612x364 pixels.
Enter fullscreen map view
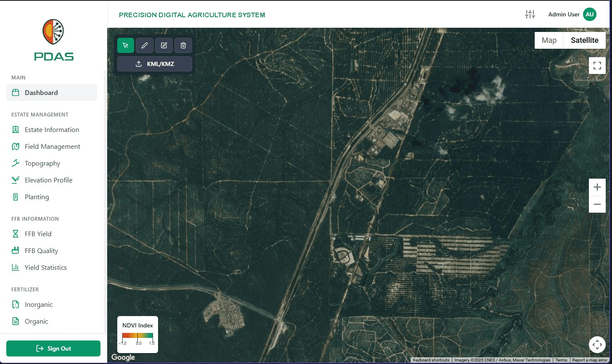[597, 66]
